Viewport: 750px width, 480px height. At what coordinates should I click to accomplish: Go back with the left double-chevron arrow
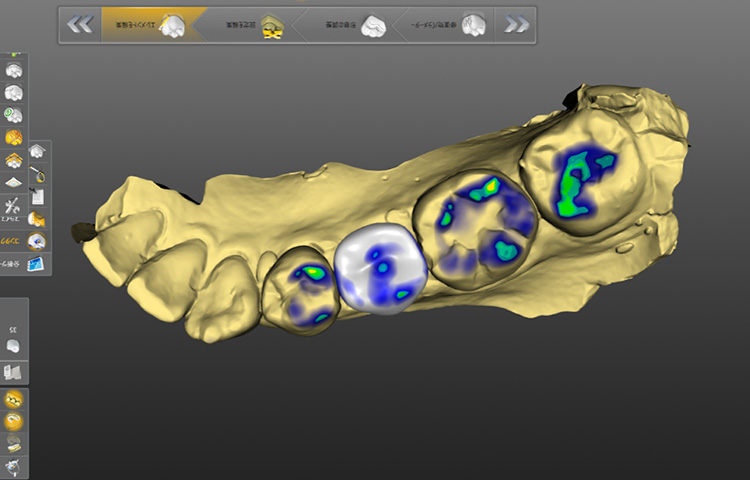pos(79,25)
